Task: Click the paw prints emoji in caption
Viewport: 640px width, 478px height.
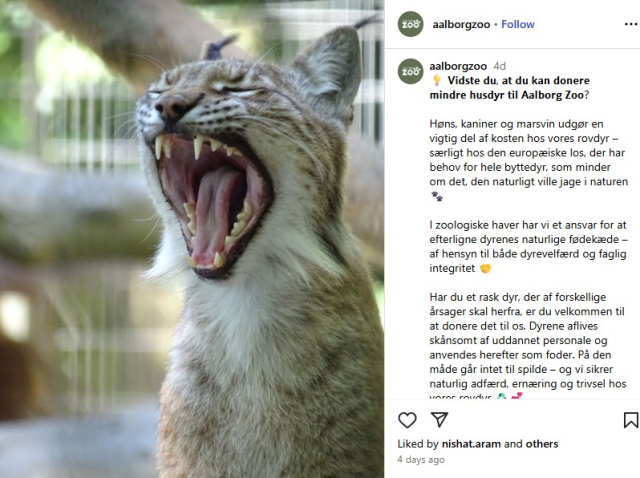Action: coord(437,197)
